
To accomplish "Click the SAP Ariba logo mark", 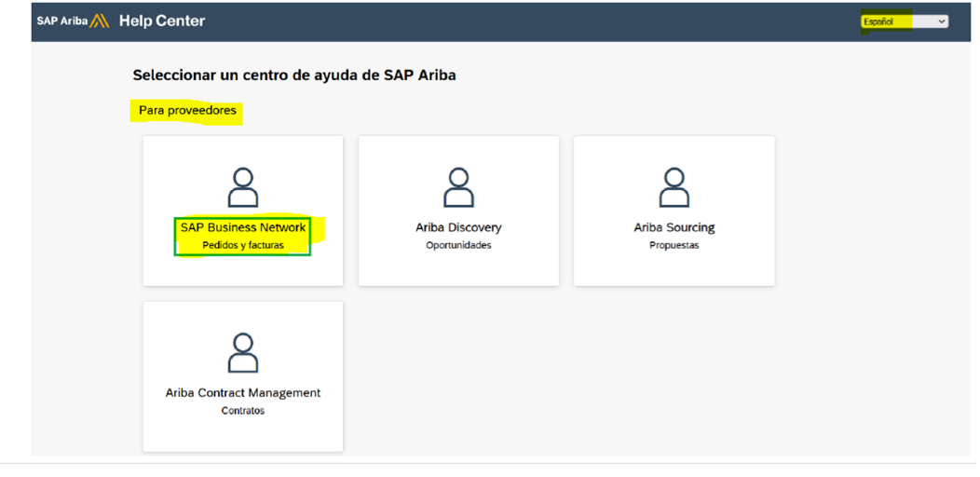I will (x=100, y=21).
